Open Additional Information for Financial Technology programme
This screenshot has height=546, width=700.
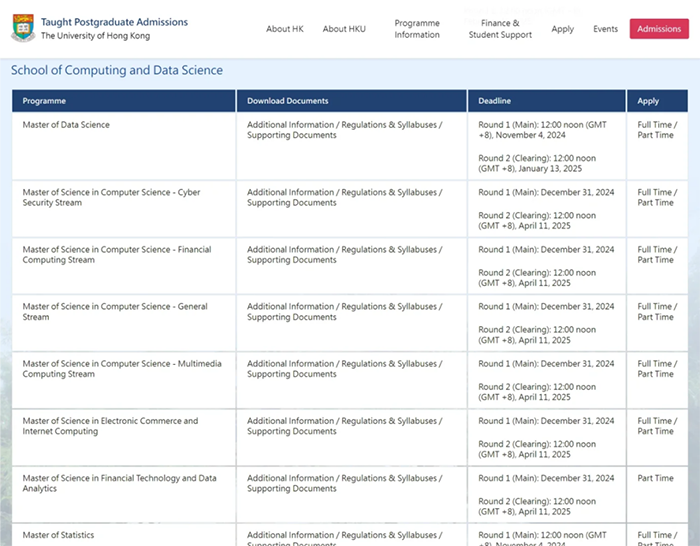pos(290,478)
